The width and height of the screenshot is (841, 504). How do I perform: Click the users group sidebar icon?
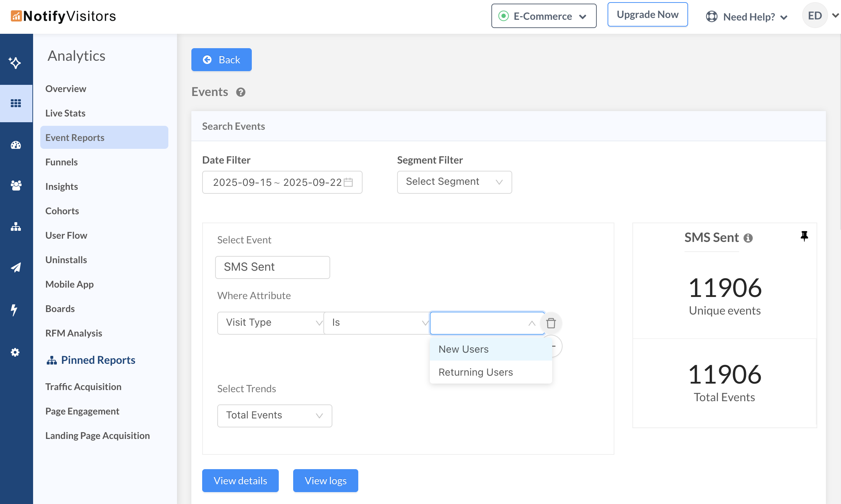coord(16,185)
